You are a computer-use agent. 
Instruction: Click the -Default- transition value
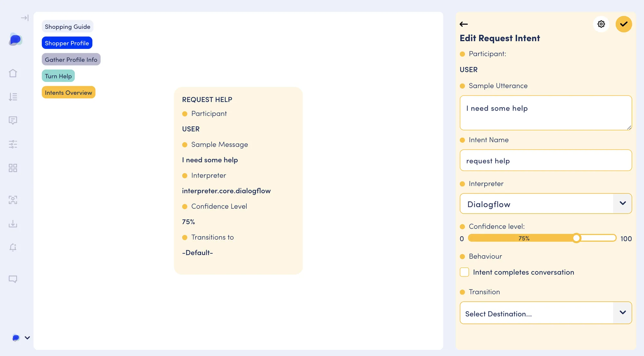(x=197, y=253)
